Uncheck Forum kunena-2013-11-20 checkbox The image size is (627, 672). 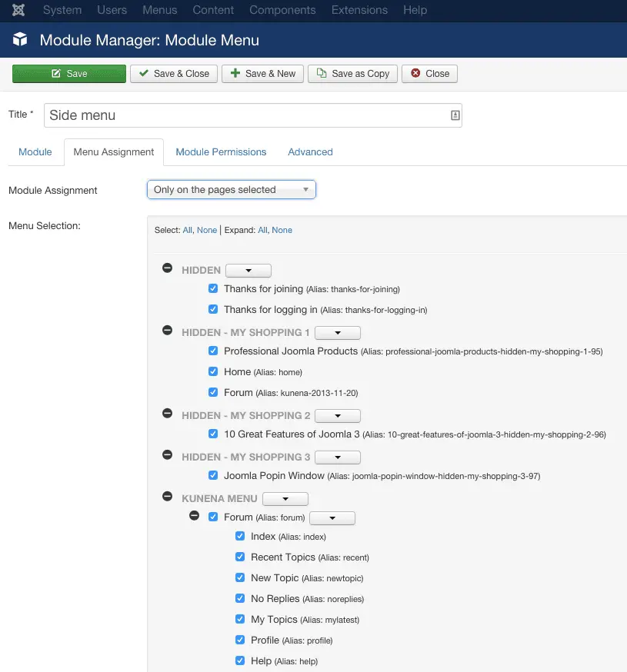pos(213,392)
